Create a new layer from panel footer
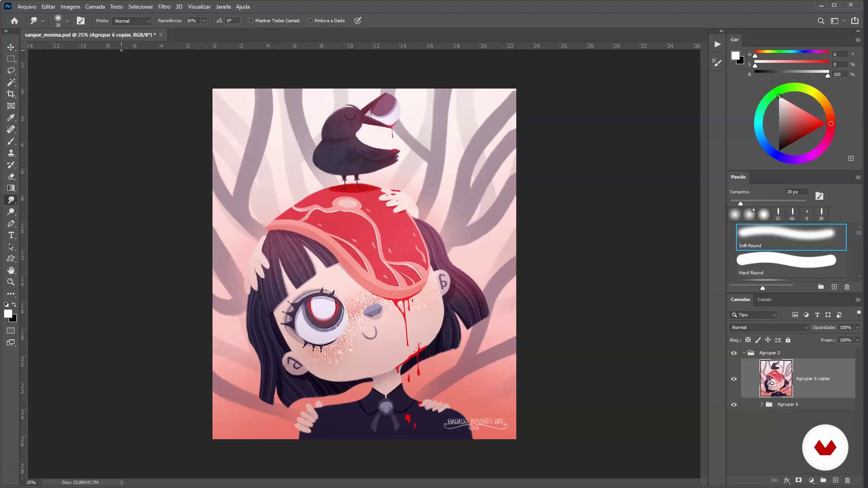 (x=835, y=480)
